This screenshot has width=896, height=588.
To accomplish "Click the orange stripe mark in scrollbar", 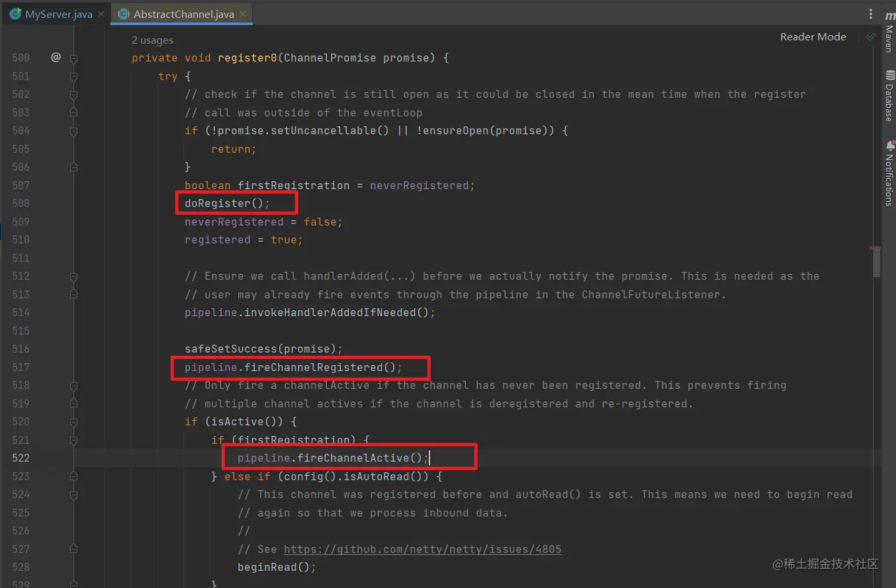I will (x=875, y=248).
